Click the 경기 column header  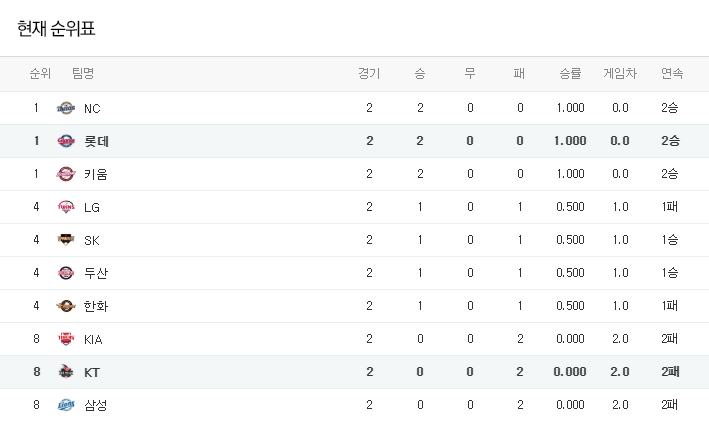pyautogui.click(x=369, y=74)
